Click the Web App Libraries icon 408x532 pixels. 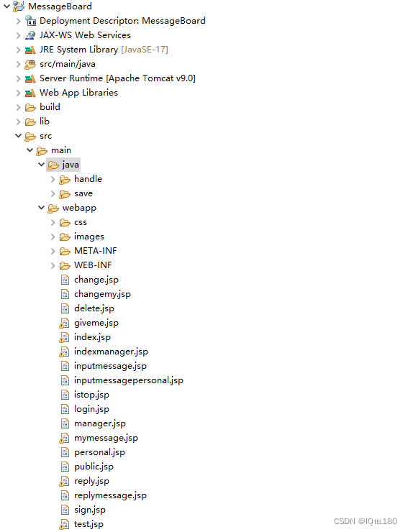30,93
